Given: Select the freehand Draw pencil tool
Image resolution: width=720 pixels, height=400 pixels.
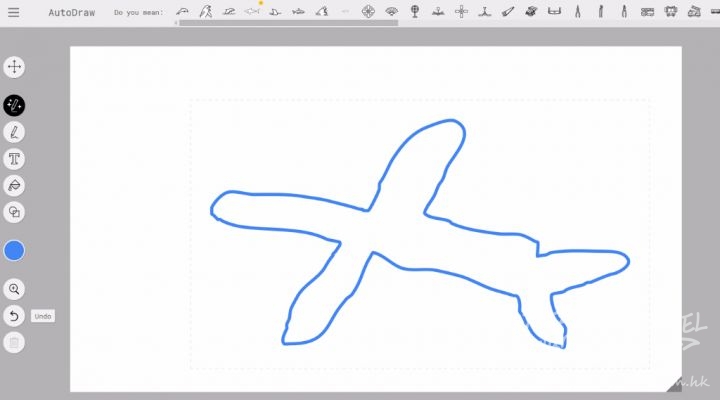Looking at the screenshot, I should click(14, 132).
